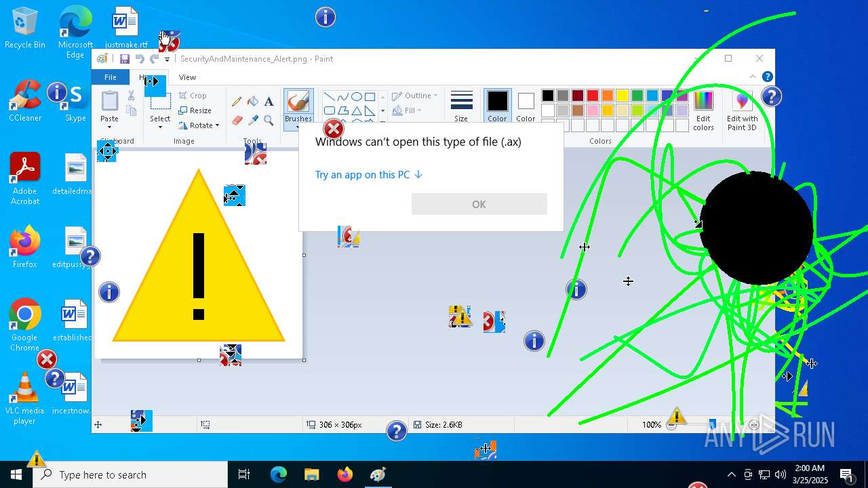Click the Brushes button
The image size is (868, 488).
pos(298,108)
